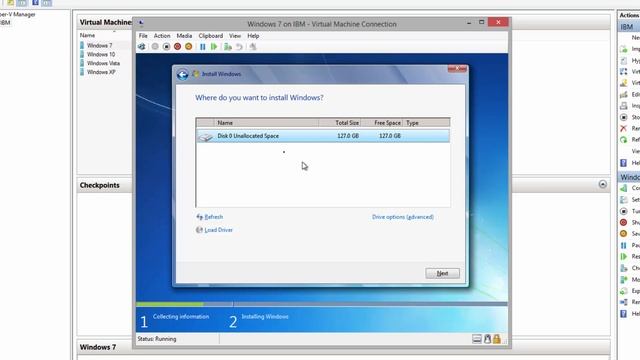Click the Name column header in disk list
640x360 pixels.
(x=266, y=122)
